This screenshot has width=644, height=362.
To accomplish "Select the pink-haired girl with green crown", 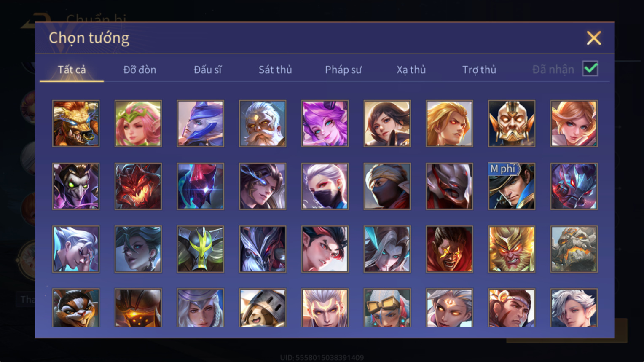I will click(138, 123).
